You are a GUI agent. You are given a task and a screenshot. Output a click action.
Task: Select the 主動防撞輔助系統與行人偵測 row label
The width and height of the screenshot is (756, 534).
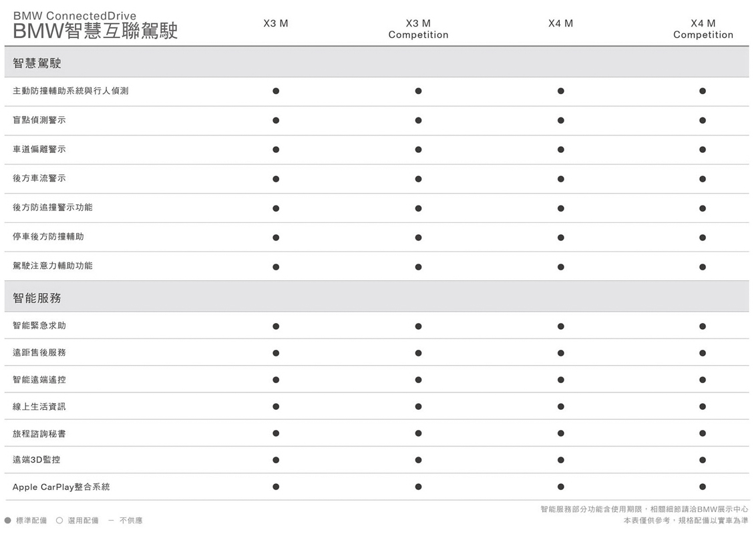tap(70, 91)
